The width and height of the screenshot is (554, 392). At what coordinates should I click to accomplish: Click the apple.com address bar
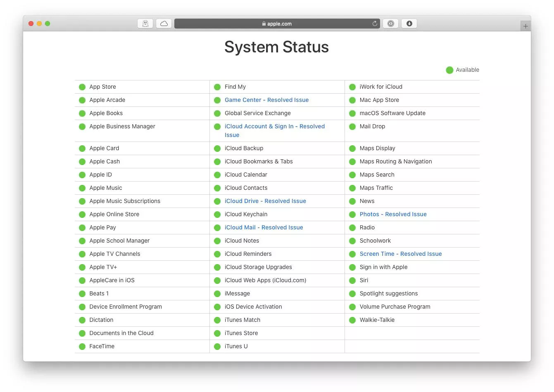tap(277, 24)
